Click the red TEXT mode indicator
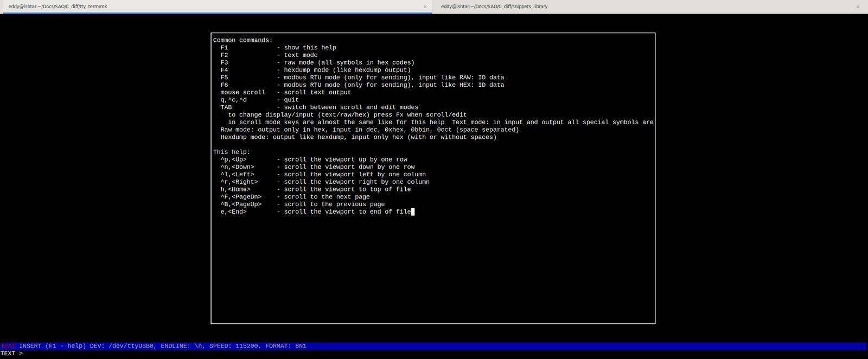868x359 pixels. coord(8,346)
